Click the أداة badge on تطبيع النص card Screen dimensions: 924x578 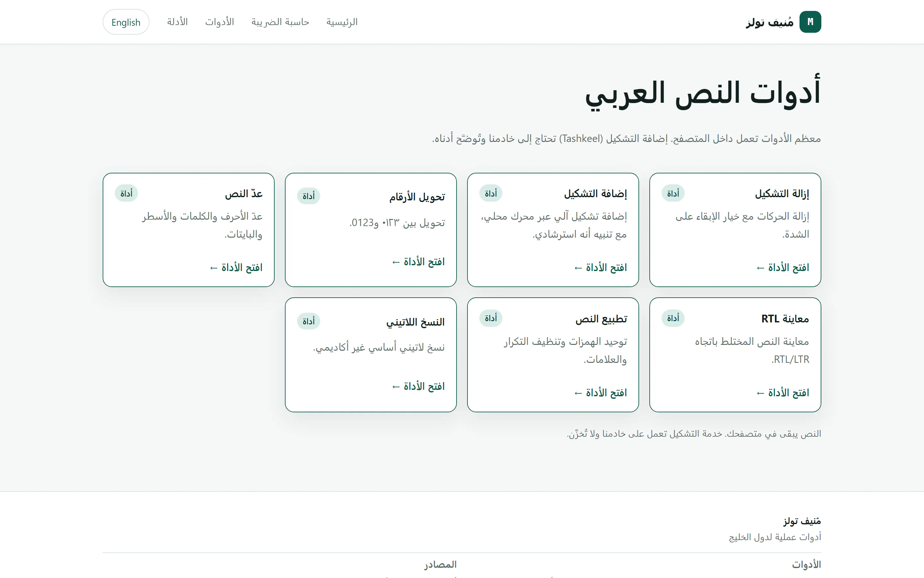tap(491, 318)
